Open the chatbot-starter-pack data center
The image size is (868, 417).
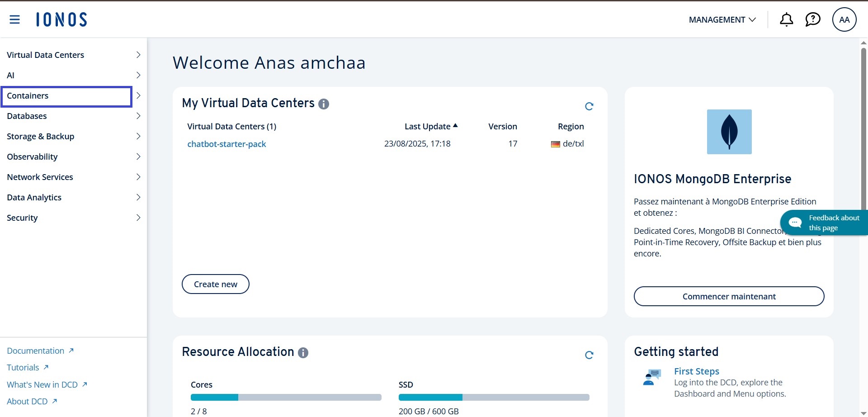tap(226, 144)
